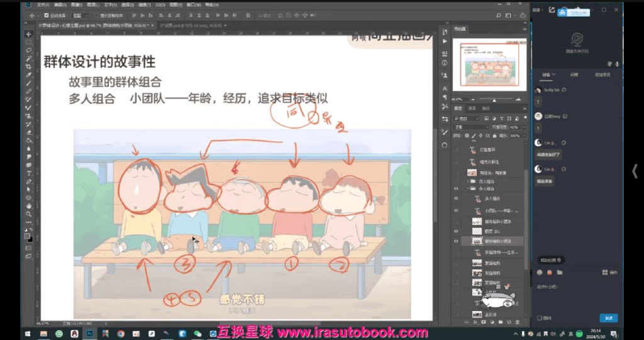Screen dimensions: 644x340
Task: Select the Eraser tool
Action: [28, 132]
